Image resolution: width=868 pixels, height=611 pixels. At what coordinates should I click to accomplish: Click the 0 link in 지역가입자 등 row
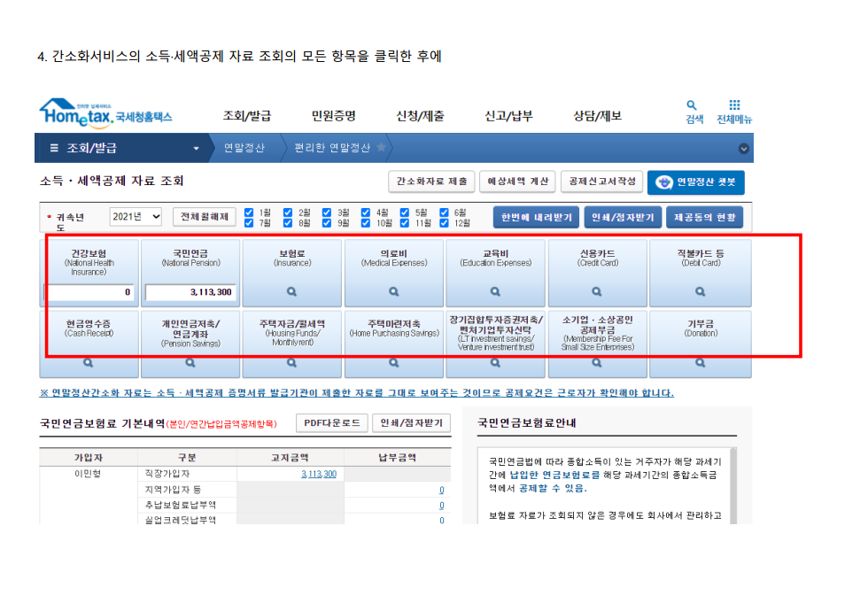[x=441, y=490]
